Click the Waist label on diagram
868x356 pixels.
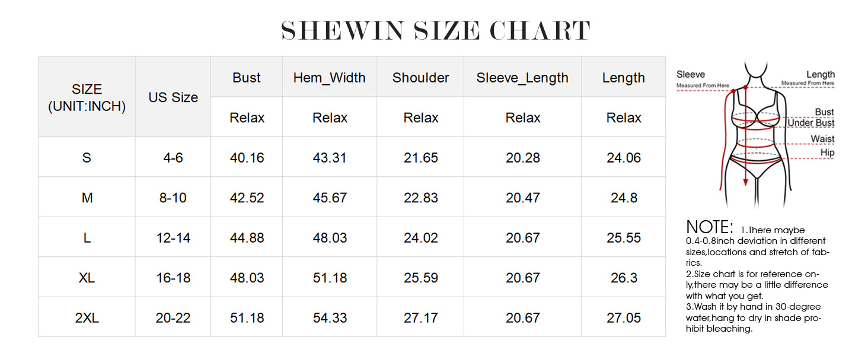coord(822,139)
